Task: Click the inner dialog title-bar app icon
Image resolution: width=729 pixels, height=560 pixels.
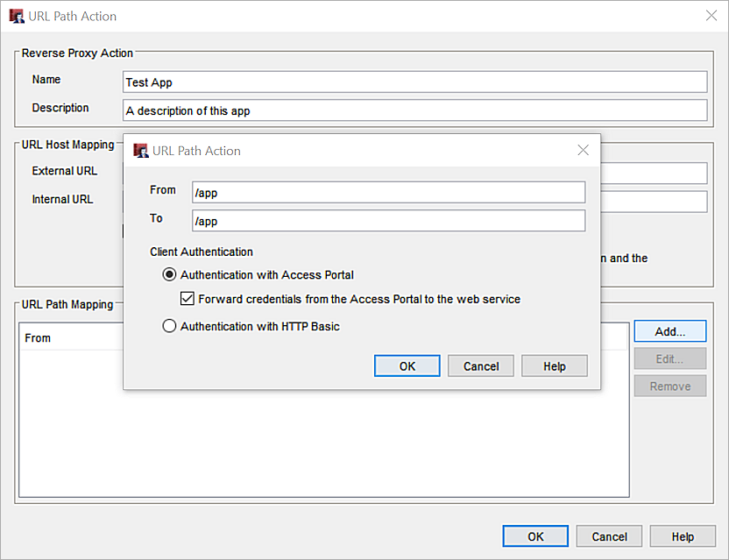Action: [x=141, y=151]
